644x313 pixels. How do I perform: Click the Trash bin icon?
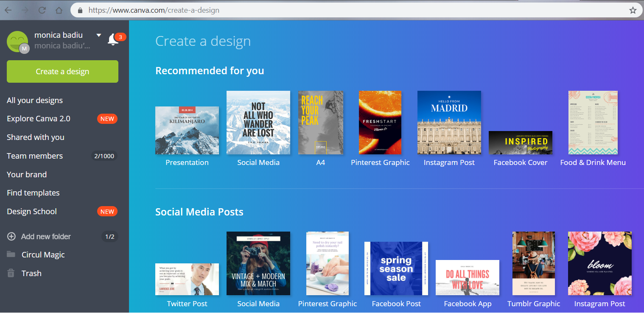[x=11, y=273]
